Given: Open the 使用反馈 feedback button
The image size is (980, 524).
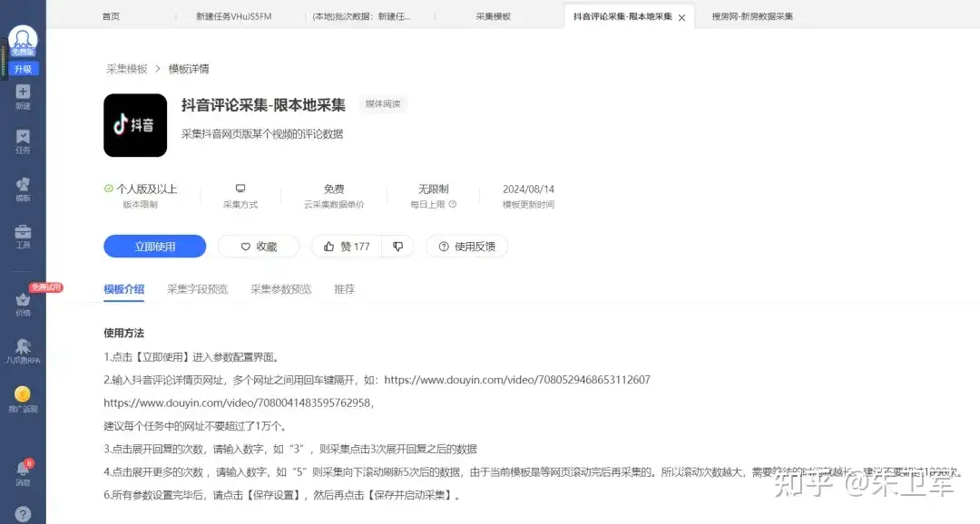Looking at the screenshot, I should click(x=467, y=246).
